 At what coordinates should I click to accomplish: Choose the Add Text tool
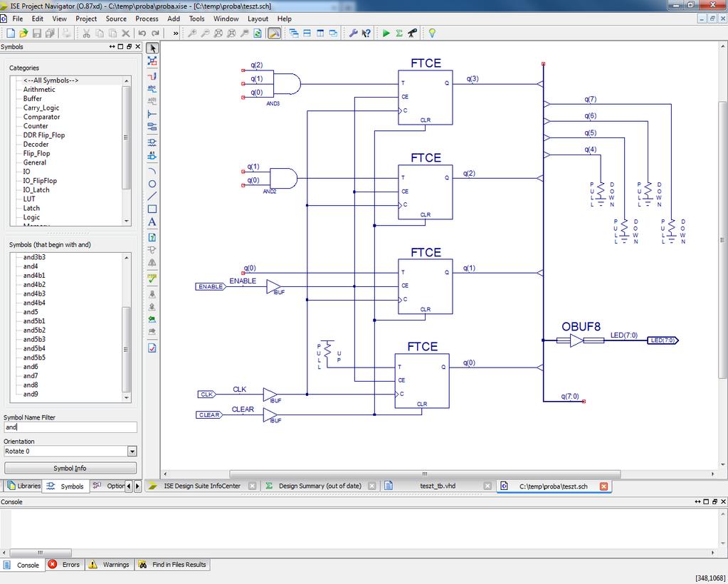[152, 222]
